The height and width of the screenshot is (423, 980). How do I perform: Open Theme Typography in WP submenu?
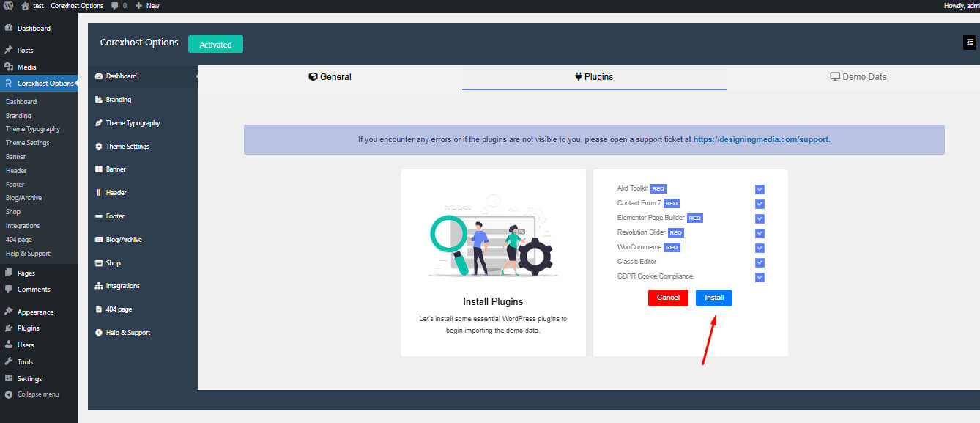33,129
